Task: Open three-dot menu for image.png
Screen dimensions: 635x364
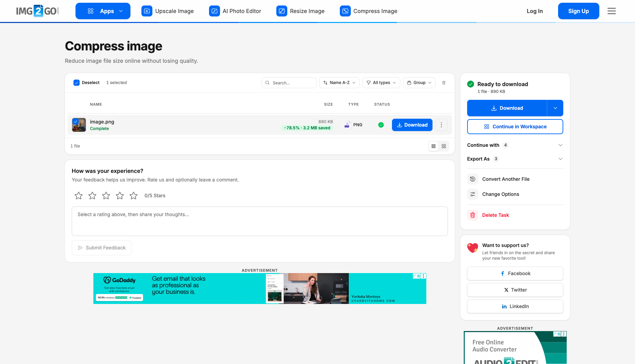Action: click(441, 125)
